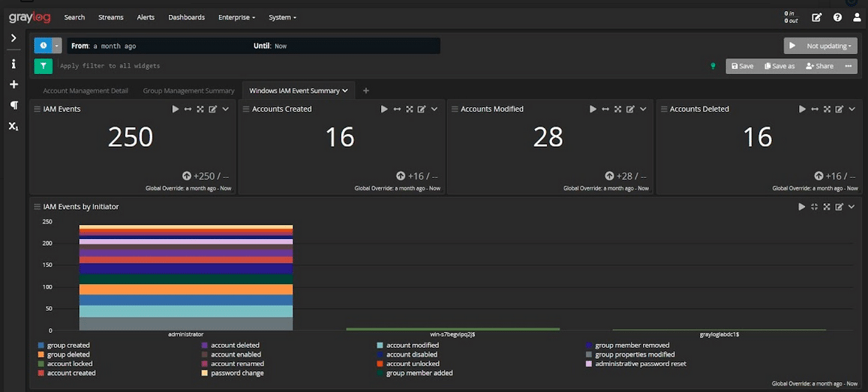868x392 pixels.
Task: Stretch the Accounts Modified widget width
Action: click(605, 109)
